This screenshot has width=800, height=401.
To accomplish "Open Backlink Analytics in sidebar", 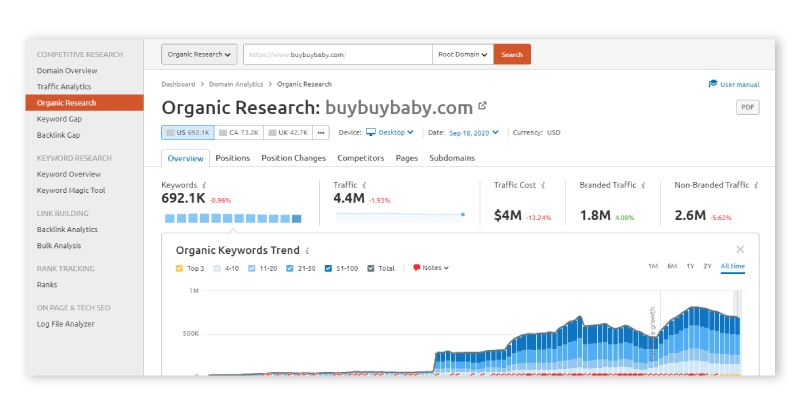I will (67, 230).
